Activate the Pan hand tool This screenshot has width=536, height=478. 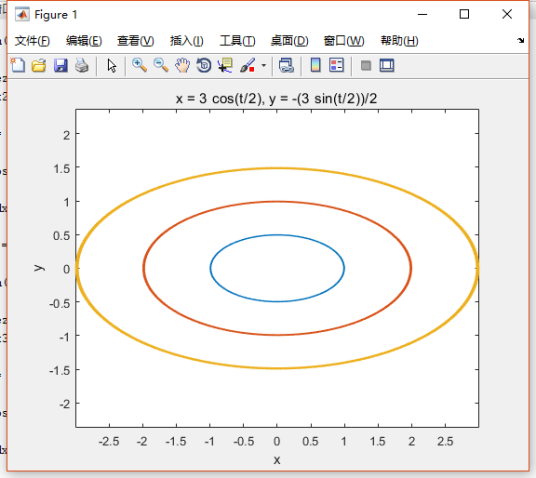(x=182, y=65)
